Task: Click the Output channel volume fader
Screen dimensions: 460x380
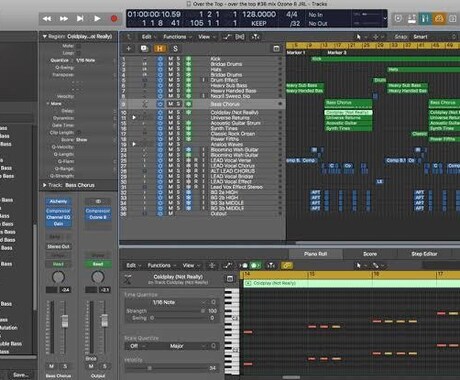Action: click(104, 321)
